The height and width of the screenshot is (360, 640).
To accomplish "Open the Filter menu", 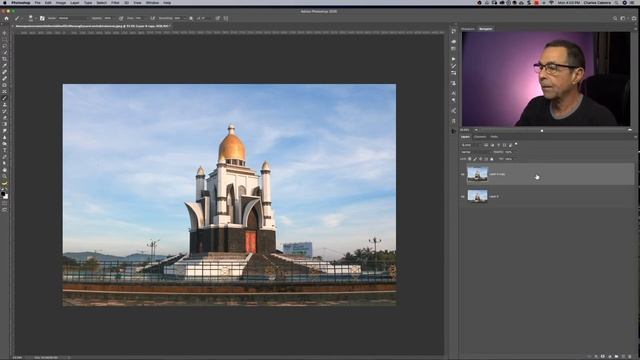I will (115, 3).
